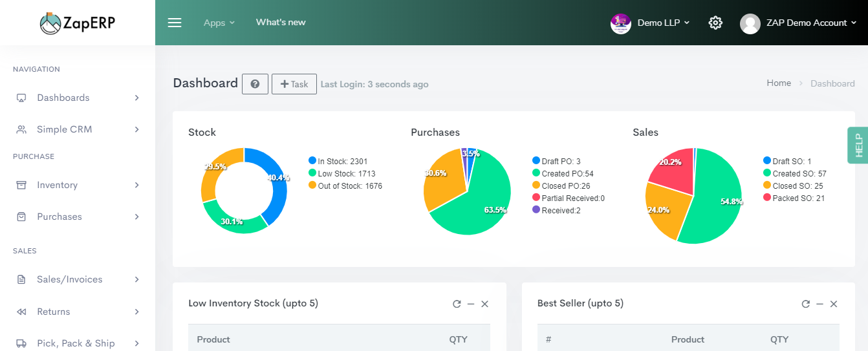Click the Demo LLP company avatar
This screenshot has height=351, width=868.
click(621, 23)
